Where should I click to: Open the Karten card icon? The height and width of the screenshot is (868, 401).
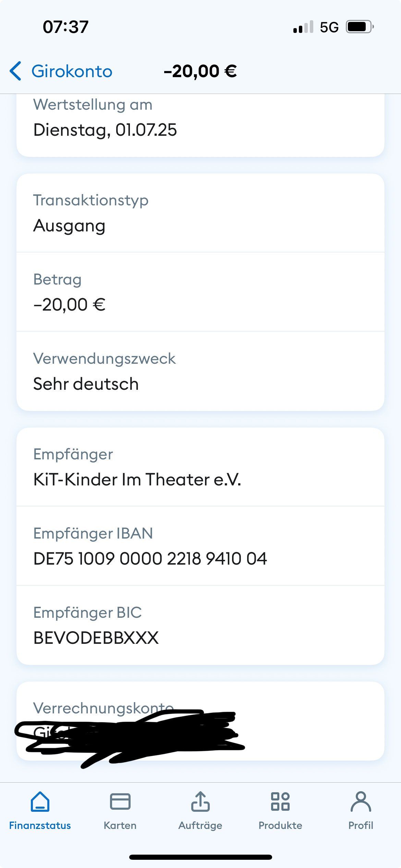(x=120, y=801)
